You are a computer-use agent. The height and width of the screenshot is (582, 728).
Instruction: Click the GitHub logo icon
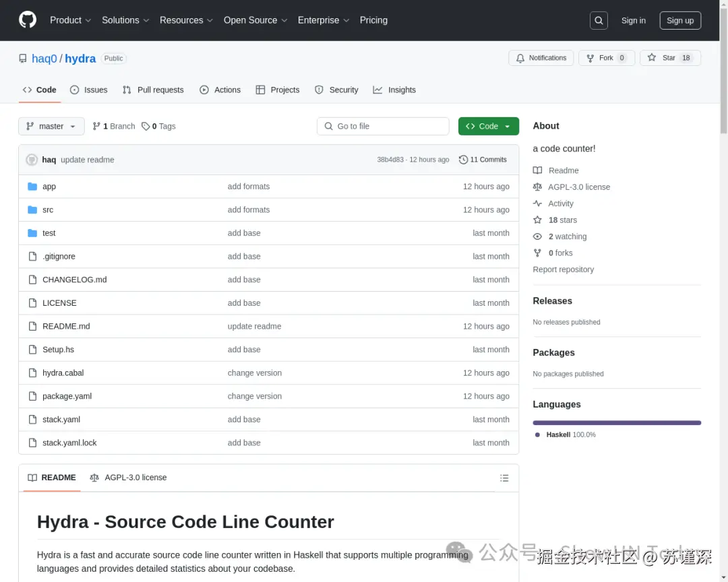pyautogui.click(x=28, y=20)
